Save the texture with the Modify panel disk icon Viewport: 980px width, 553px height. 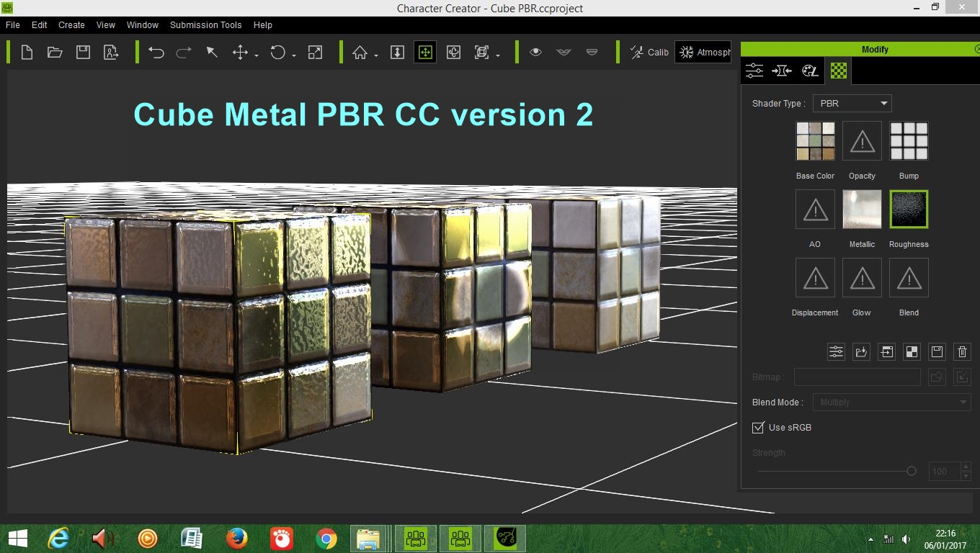937,351
